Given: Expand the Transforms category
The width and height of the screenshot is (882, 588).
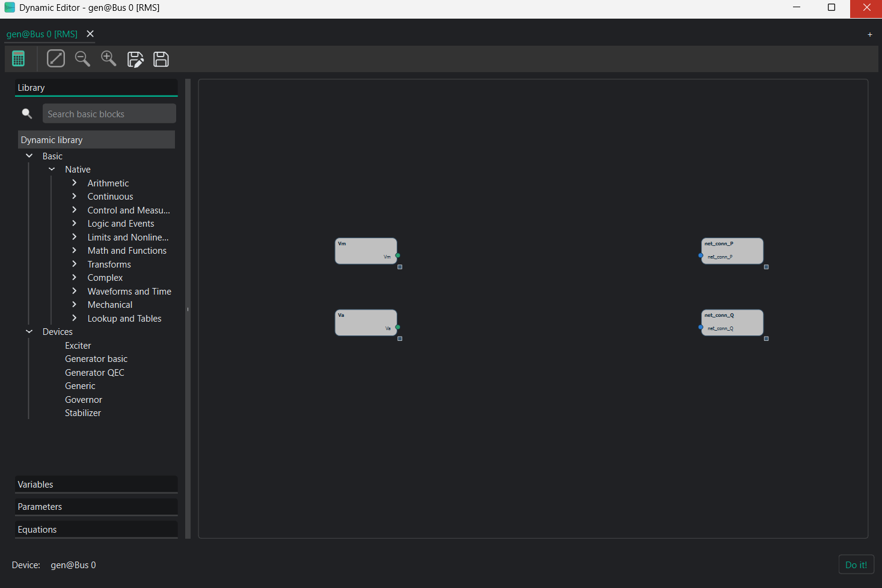Looking at the screenshot, I should (74, 264).
